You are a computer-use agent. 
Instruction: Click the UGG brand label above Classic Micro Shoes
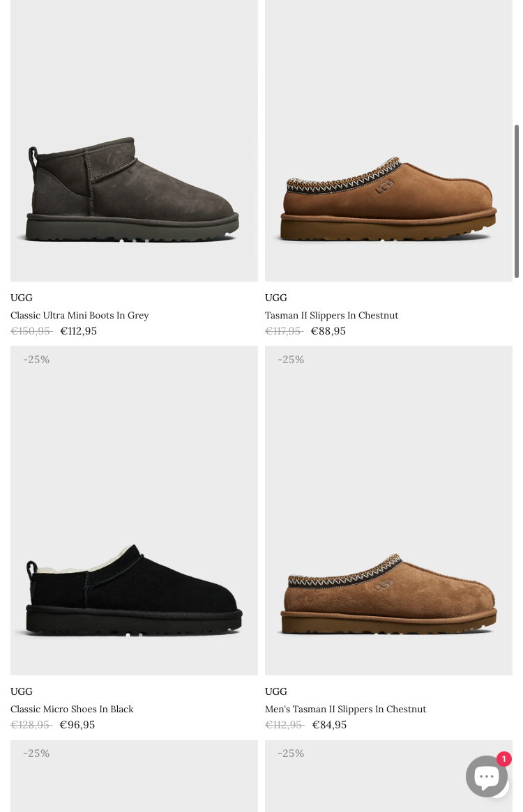(22, 691)
